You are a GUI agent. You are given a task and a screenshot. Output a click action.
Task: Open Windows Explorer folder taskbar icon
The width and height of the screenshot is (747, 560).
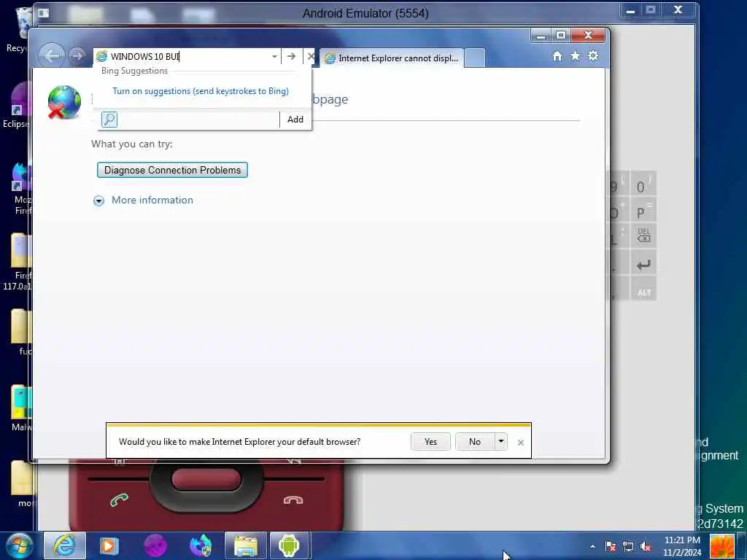point(246,545)
